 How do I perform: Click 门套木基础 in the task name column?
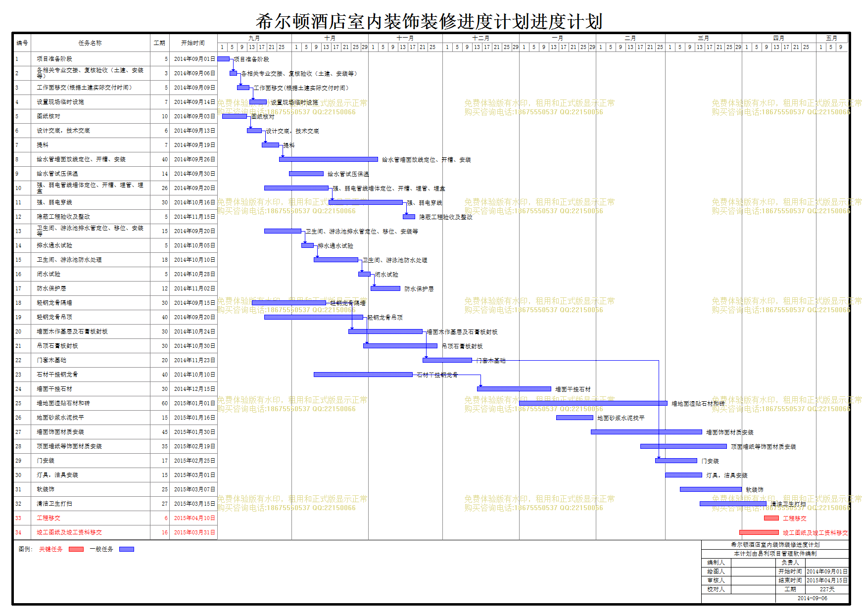coord(51,360)
